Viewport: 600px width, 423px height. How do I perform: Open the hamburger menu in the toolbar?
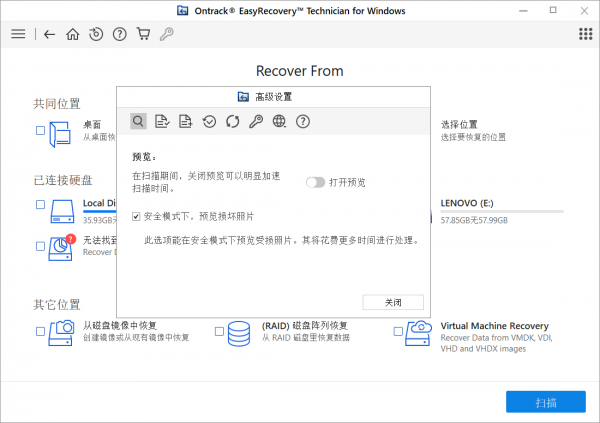click(18, 34)
